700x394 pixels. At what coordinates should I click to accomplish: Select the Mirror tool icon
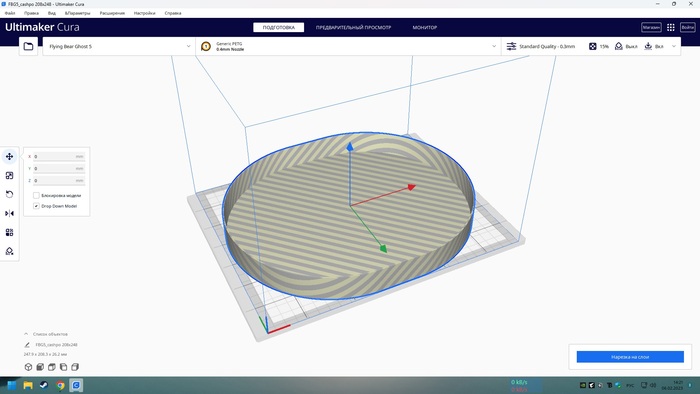click(x=9, y=213)
